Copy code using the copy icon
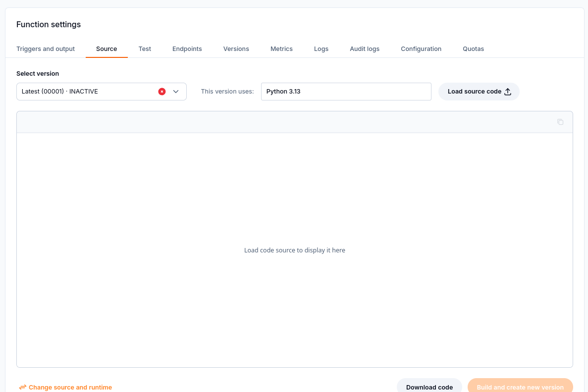Viewport: 588px width, 392px height. pos(560,122)
